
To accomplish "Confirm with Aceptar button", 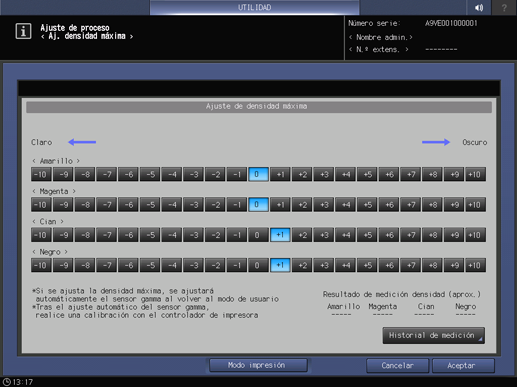I will (x=463, y=366).
